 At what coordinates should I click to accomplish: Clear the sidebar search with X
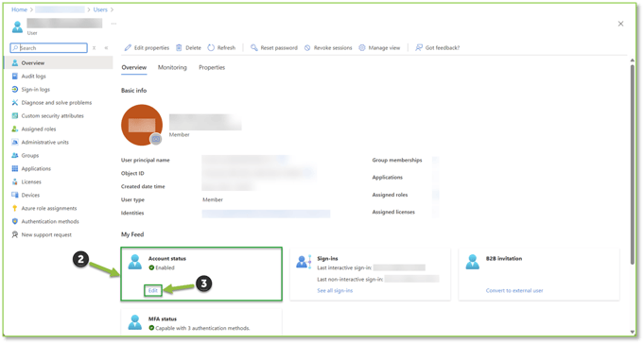point(94,48)
